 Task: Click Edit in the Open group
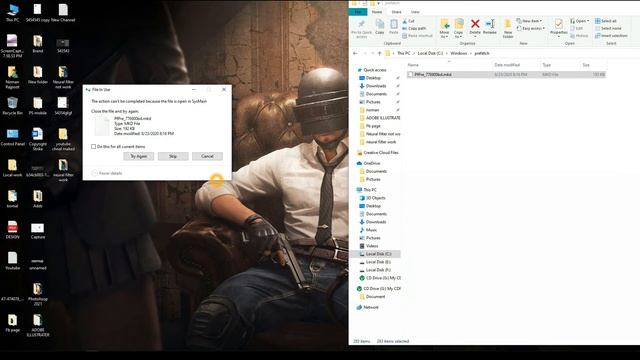click(x=577, y=28)
